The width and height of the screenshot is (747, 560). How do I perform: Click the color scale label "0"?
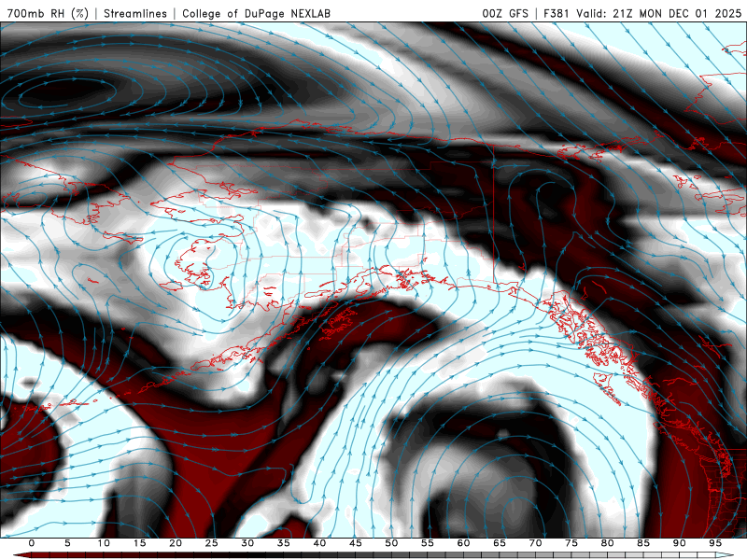click(32, 543)
